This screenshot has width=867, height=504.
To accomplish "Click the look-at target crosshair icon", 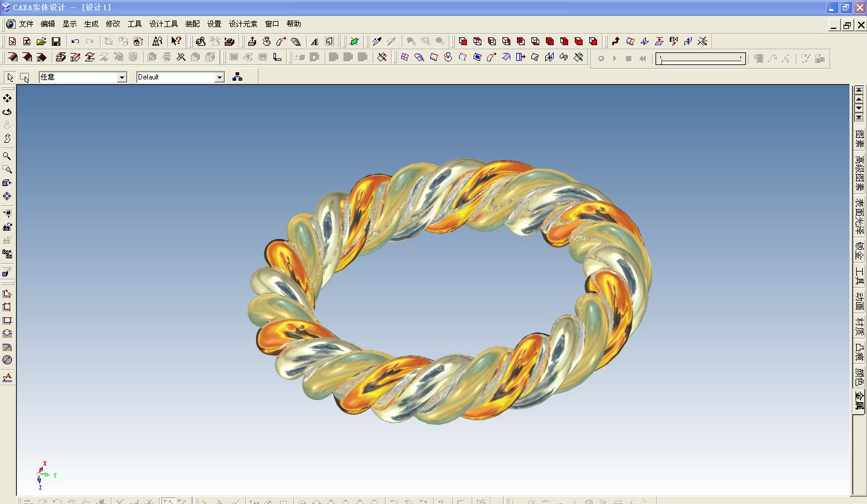I will click(x=7, y=196).
